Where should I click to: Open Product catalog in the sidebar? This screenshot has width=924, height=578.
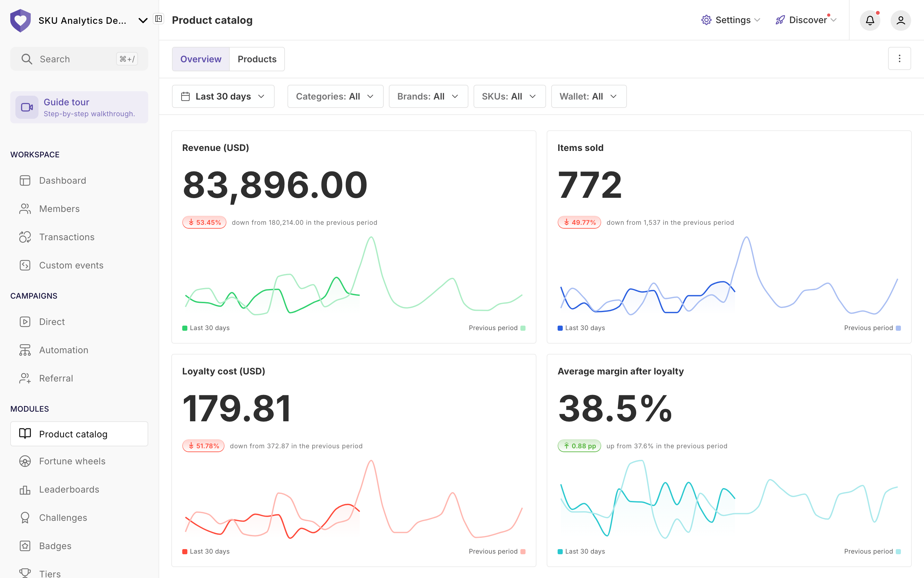(79, 434)
